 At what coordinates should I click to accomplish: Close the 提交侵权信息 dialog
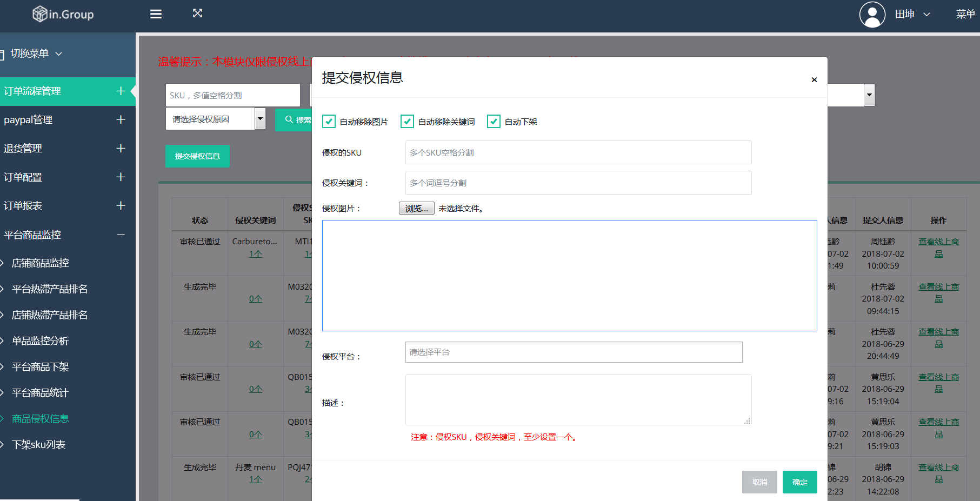click(814, 80)
